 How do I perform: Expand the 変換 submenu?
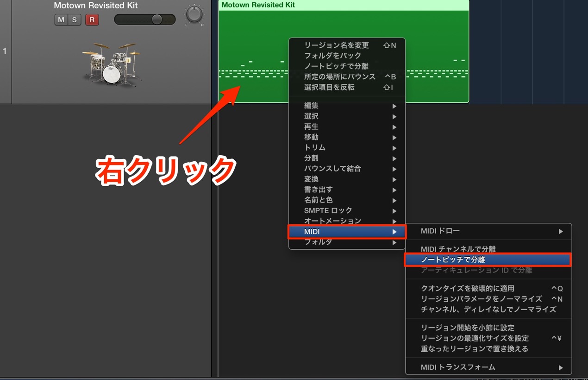[x=347, y=179]
